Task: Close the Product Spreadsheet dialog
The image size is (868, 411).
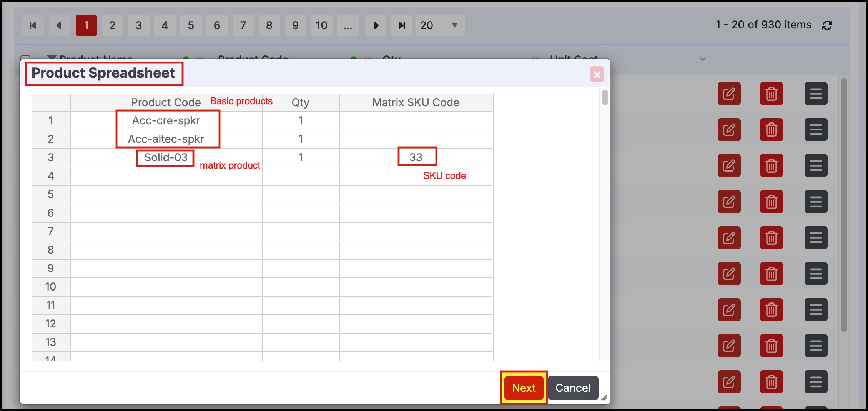Action: click(597, 74)
